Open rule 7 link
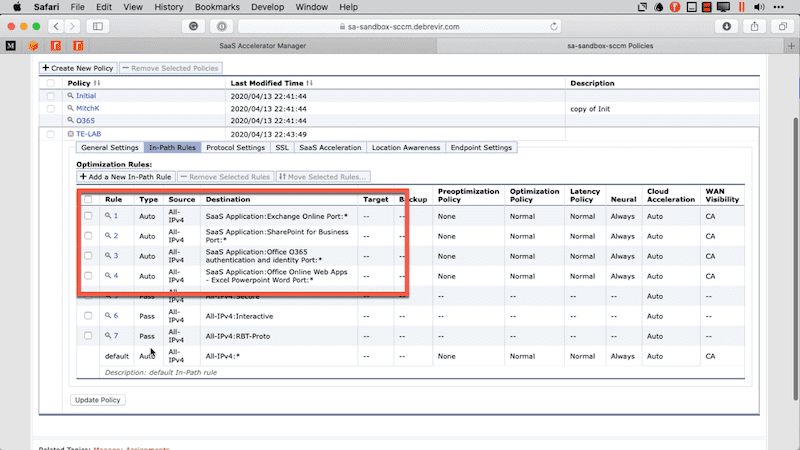The width and height of the screenshot is (800, 450). pos(116,336)
